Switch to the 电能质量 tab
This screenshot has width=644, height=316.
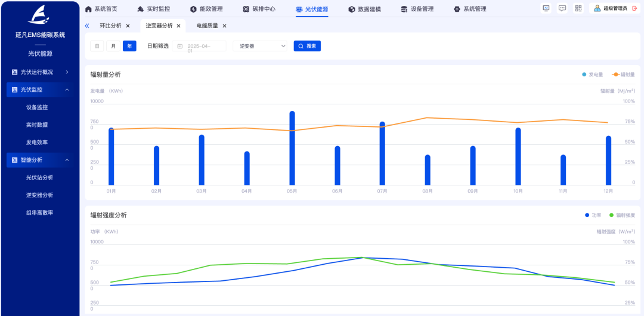pyautogui.click(x=207, y=26)
